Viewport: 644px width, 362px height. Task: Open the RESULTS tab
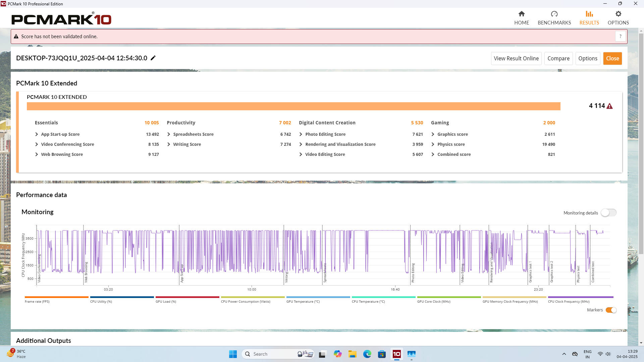(589, 18)
